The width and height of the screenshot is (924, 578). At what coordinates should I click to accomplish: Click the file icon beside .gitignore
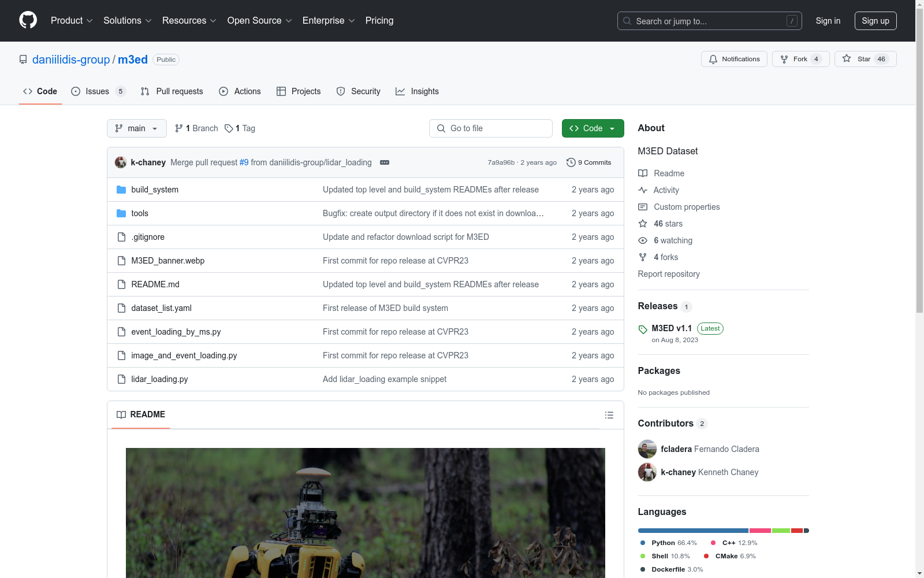tap(121, 237)
